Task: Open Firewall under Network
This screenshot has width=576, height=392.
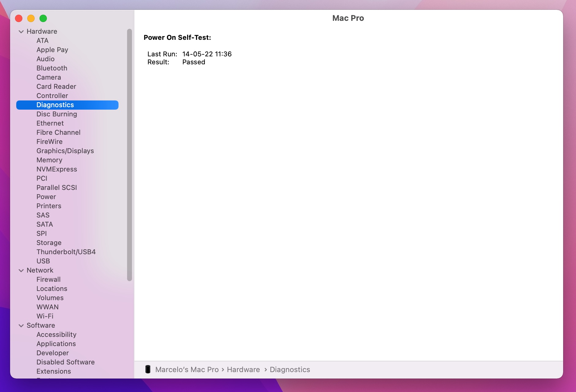Action: click(48, 279)
